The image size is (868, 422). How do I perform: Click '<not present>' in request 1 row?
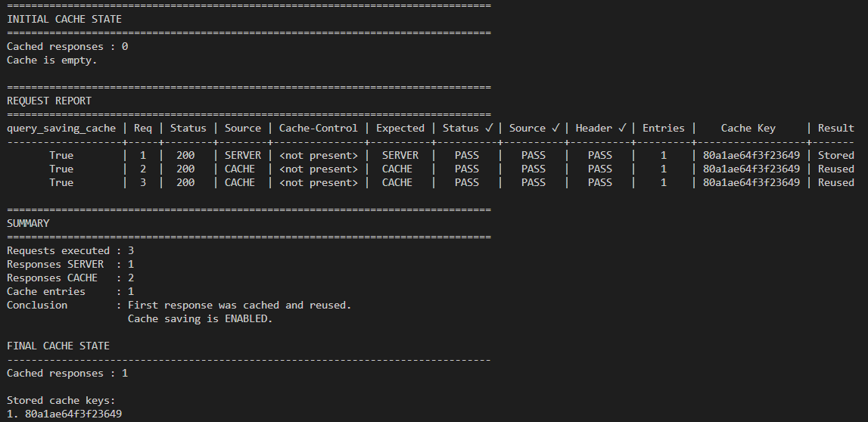[319, 156]
